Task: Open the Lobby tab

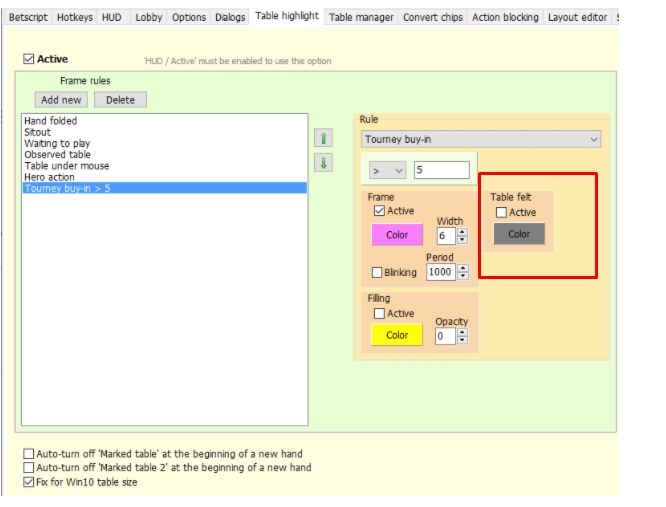Action: point(149,17)
